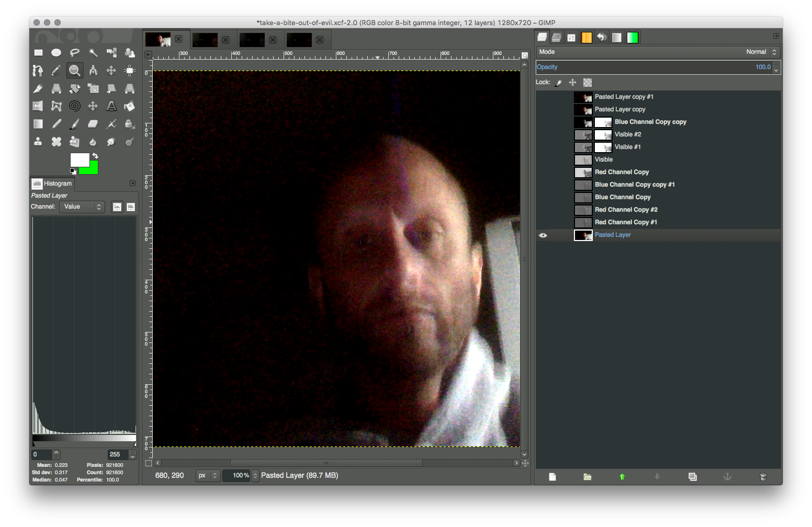Select the Bucket Fill tool
812x527 pixels.
130,106
